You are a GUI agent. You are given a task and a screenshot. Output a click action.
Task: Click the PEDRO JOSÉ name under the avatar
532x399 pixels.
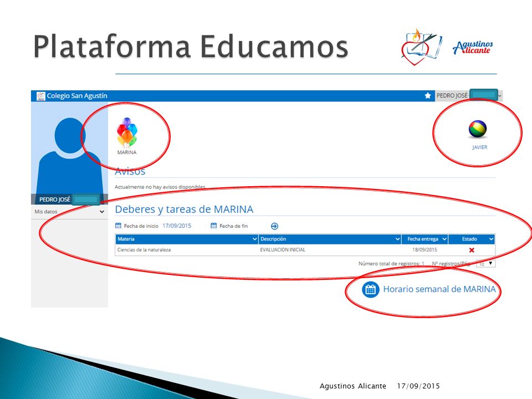click(55, 199)
